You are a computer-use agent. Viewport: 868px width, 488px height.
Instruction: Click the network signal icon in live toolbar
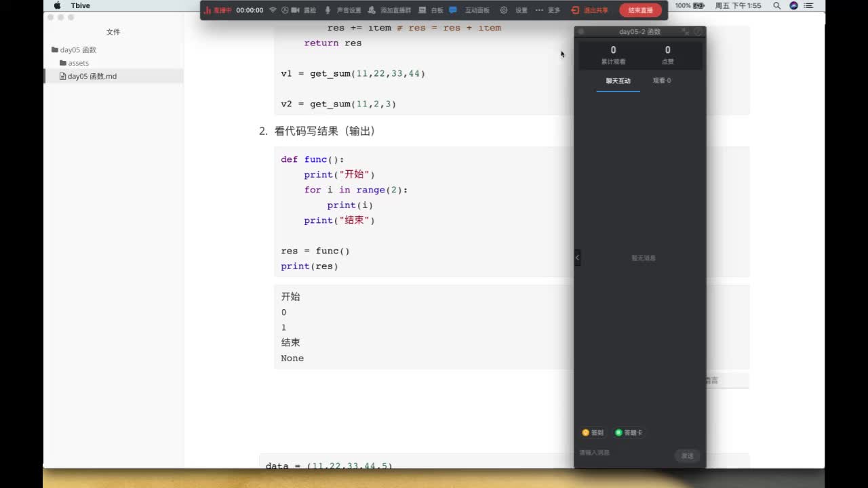(273, 10)
